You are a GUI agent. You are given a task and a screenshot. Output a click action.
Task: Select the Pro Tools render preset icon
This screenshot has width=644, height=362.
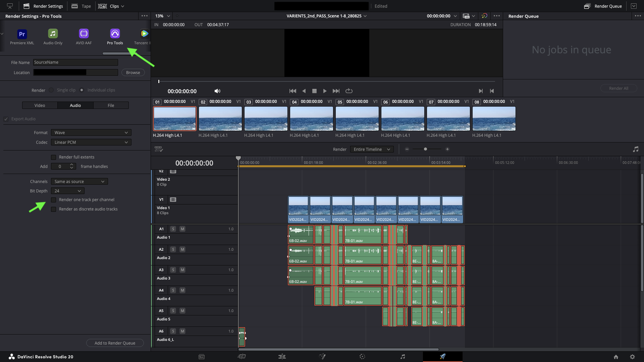(115, 34)
